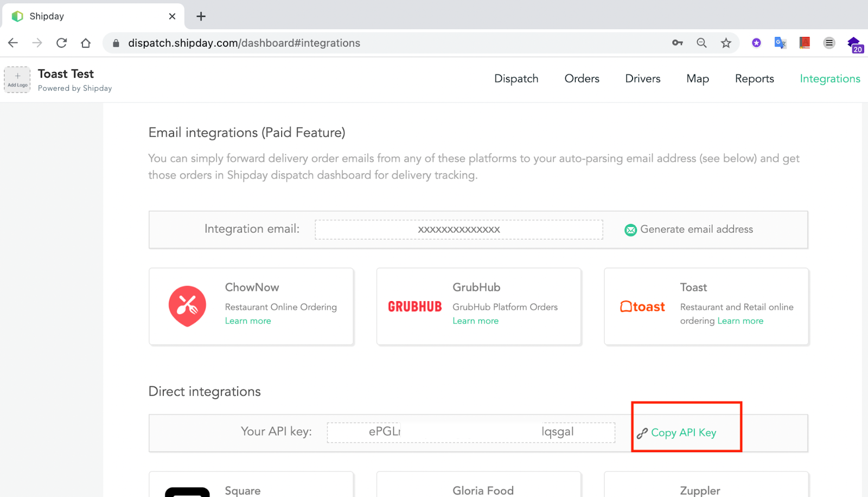Open the Google Translate extension
868x497 pixels.
[780, 43]
